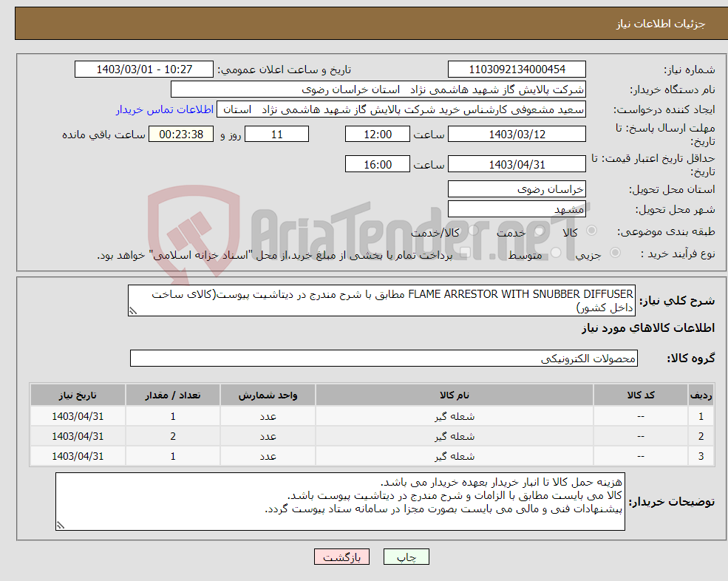The height and width of the screenshot is (581, 728).
Task: Click the price validity date field 1403/04/31
Action: (x=517, y=164)
